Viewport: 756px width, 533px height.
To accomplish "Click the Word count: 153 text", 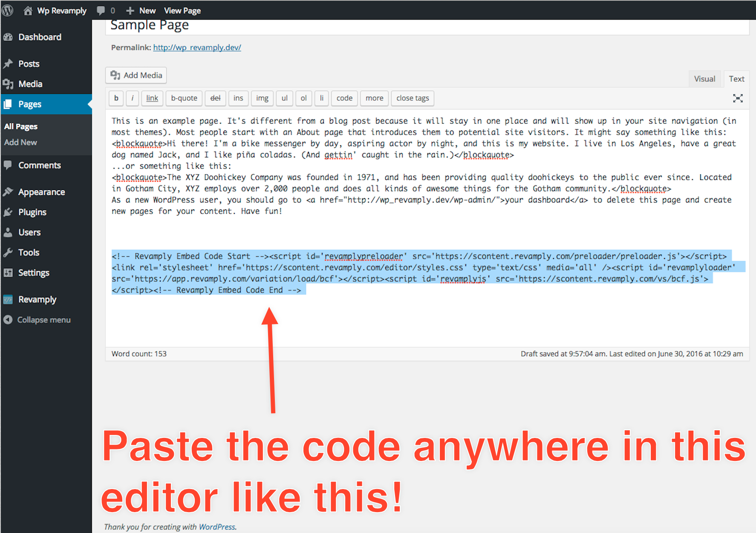I will click(139, 353).
